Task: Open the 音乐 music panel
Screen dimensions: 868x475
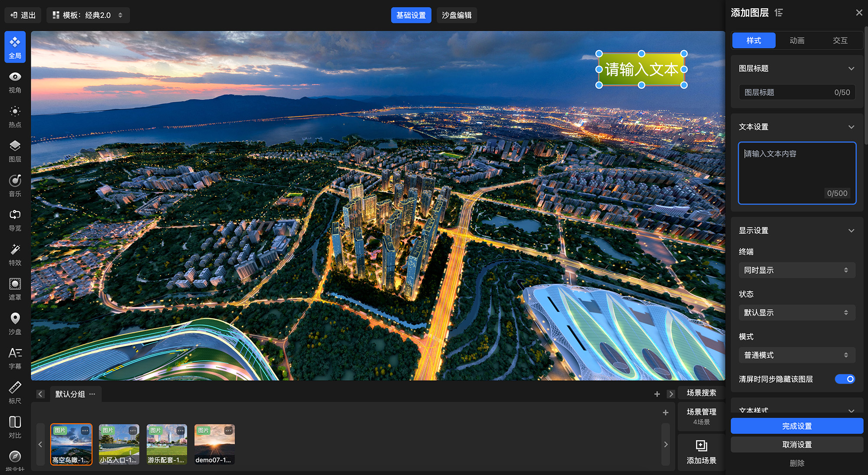Action: [15, 185]
